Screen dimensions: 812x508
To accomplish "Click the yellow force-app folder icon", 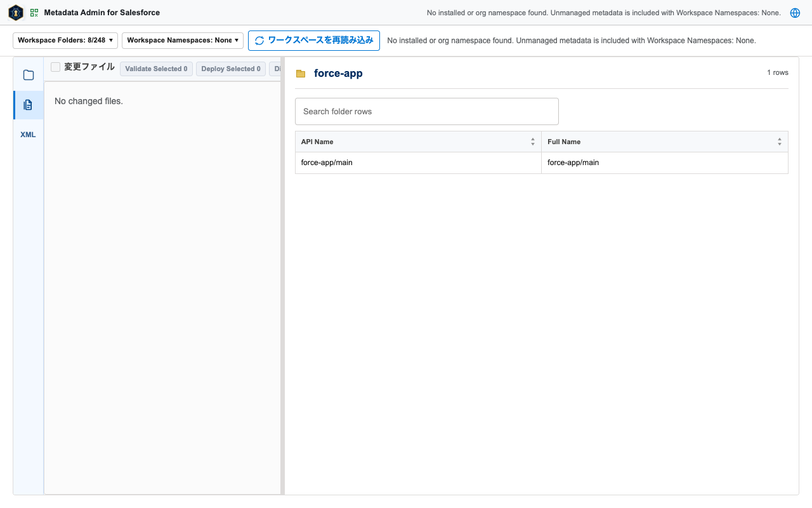I will coord(301,74).
